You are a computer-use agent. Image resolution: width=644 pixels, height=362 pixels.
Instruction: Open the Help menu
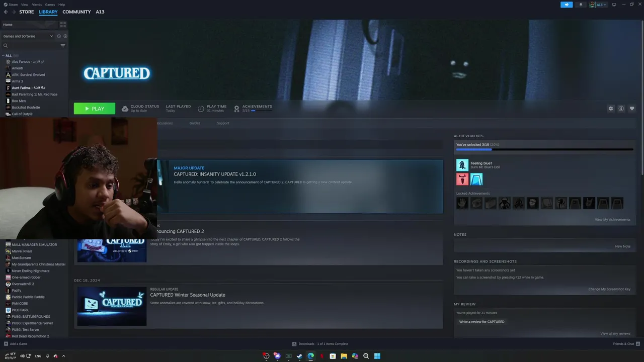[x=61, y=5]
